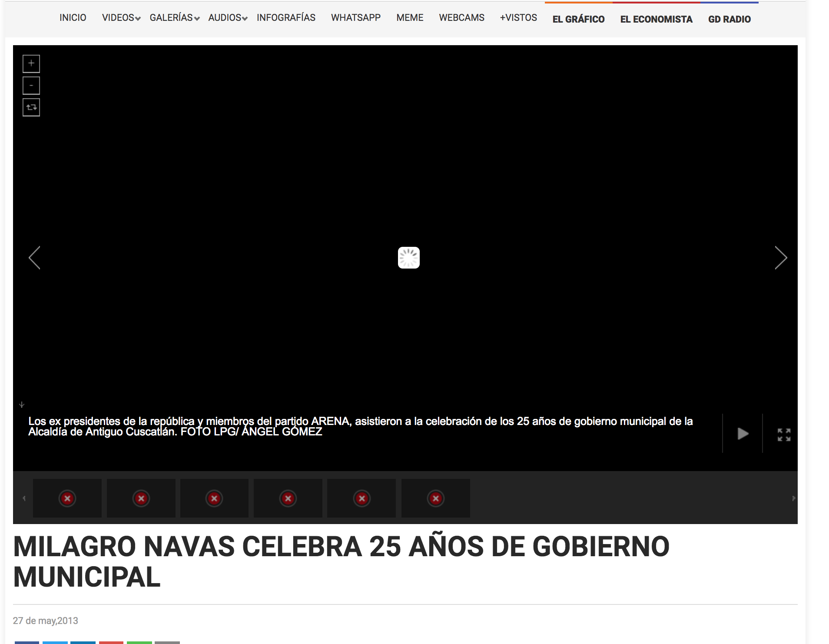Image resolution: width=829 pixels, height=644 pixels.
Task: Select the first broken gallery thumbnail
Action: 67,498
